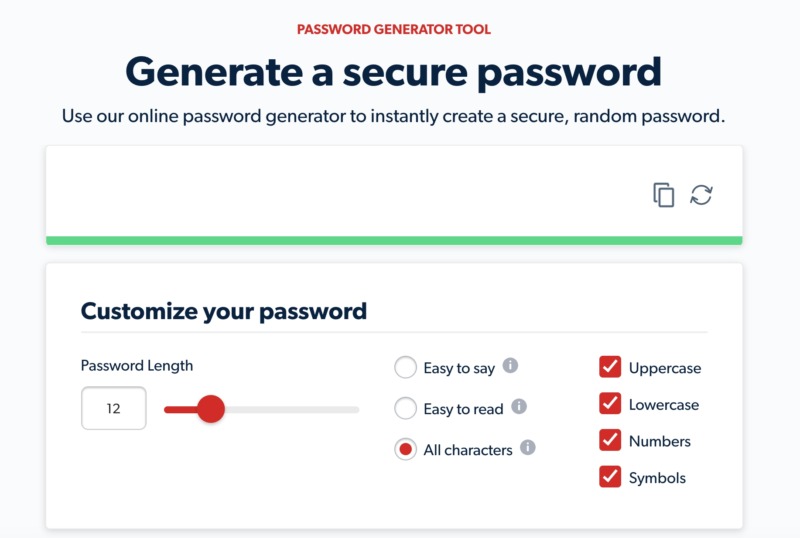Regenerate a new password
The width and height of the screenshot is (800, 538).
coord(702,195)
